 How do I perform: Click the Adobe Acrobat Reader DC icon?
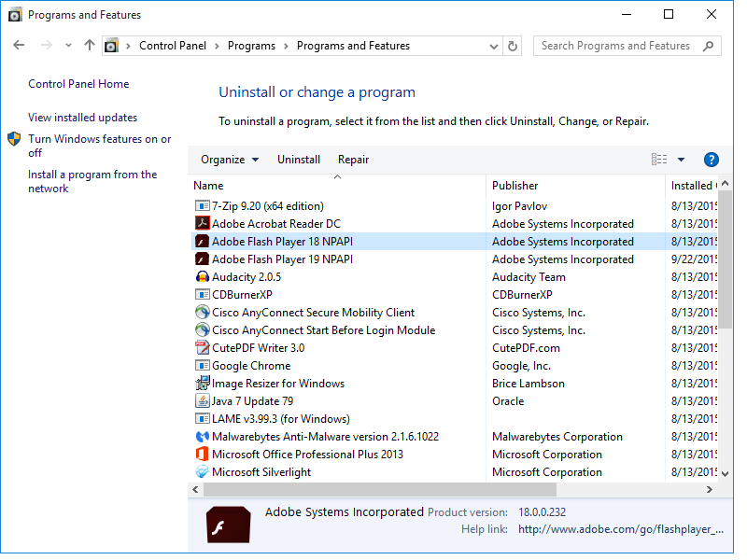pos(203,224)
